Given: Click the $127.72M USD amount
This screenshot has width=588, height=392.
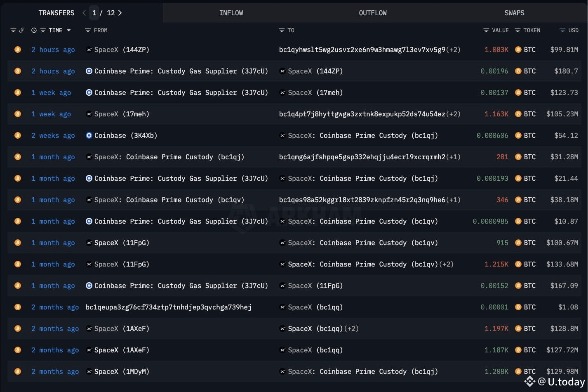Looking at the screenshot, I should 562,350.
